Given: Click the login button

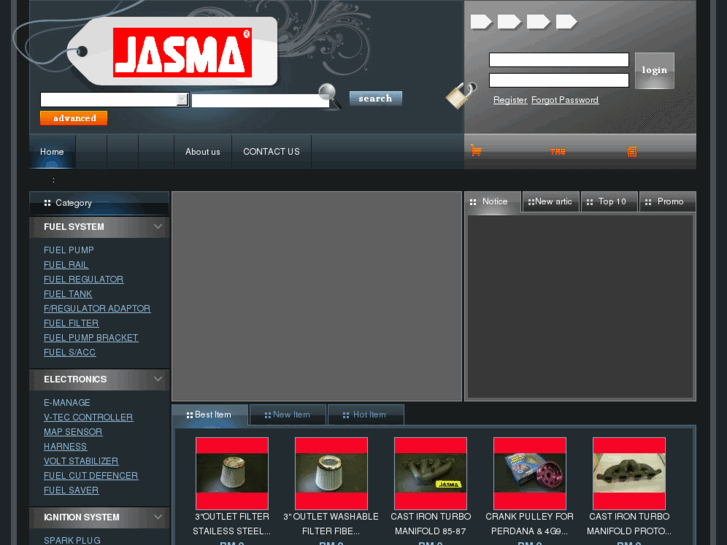Looking at the screenshot, I should pos(654,71).
